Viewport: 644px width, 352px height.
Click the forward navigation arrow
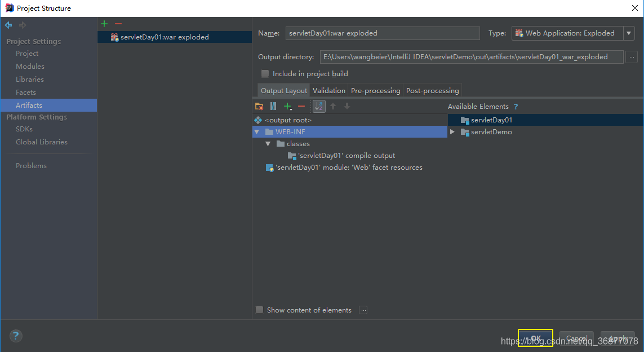pyautogui.click(x=23, y=25)
